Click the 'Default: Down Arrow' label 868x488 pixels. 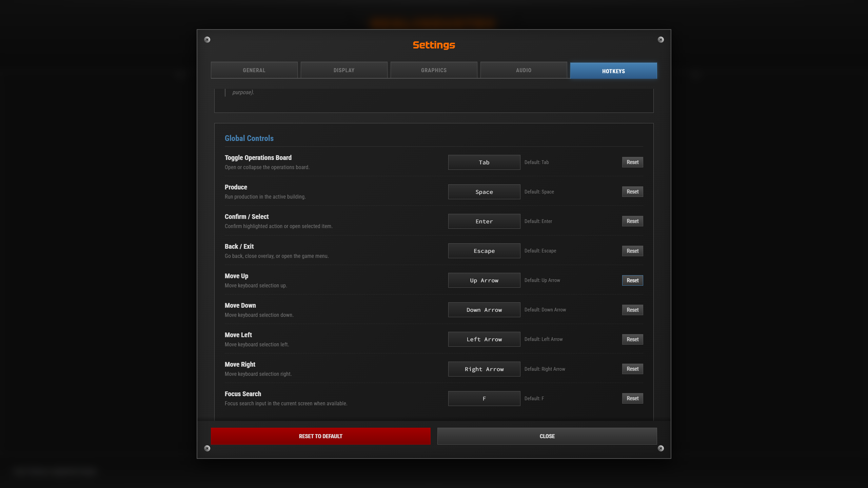click(x=545, y=310)
